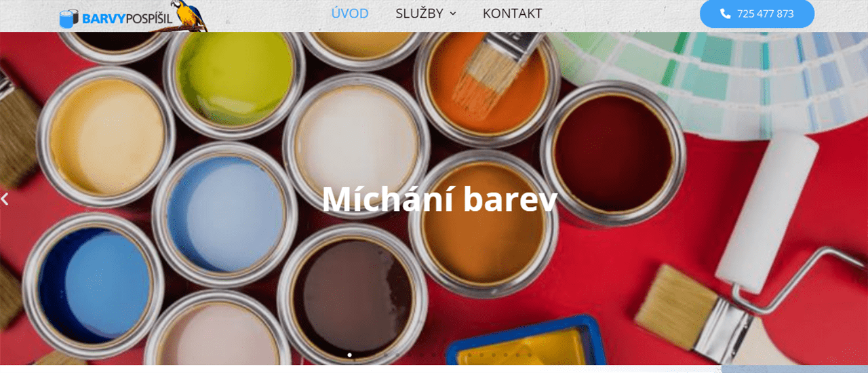868x373 pixels.
Task: Click the phone handset icon in the blue button
Action: [x=725, y=14]
